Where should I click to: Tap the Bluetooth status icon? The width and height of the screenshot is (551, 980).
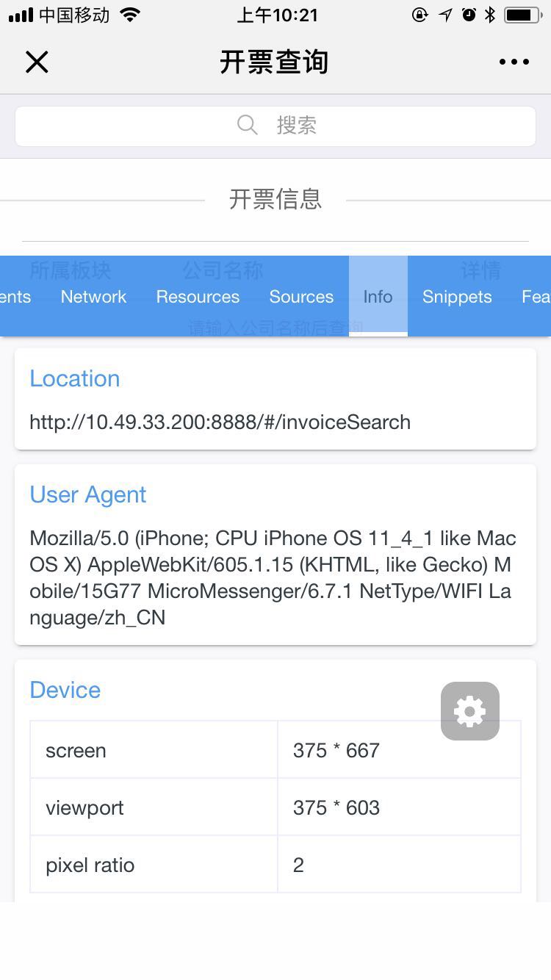click(x=490, y=15)
